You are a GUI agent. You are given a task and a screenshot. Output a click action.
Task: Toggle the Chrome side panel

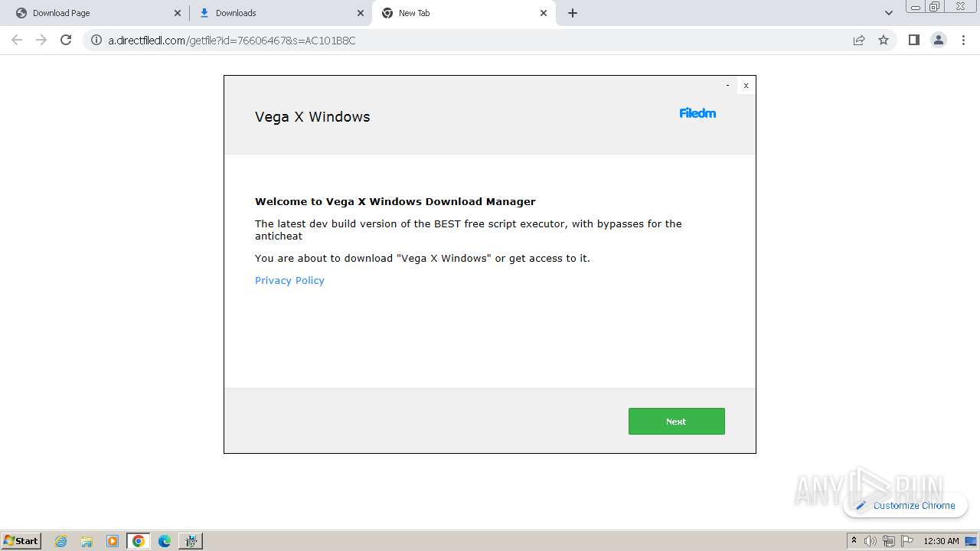(913, 40)
